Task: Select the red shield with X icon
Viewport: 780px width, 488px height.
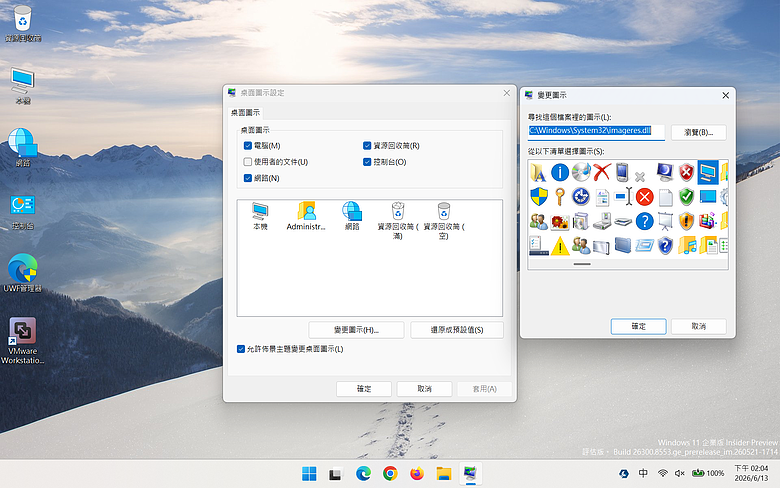Action: [x=686, y=172]
